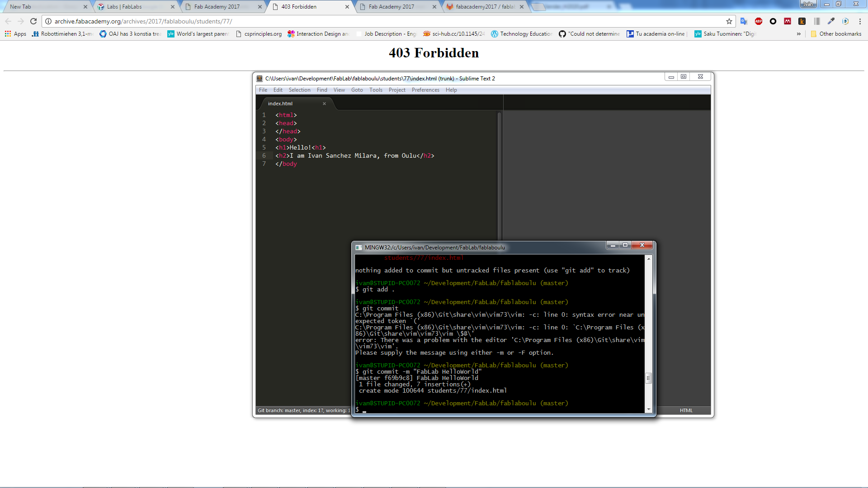Open the Robottimiehen 3,1-m bookmark
The image size is (868, 488).
62,34
